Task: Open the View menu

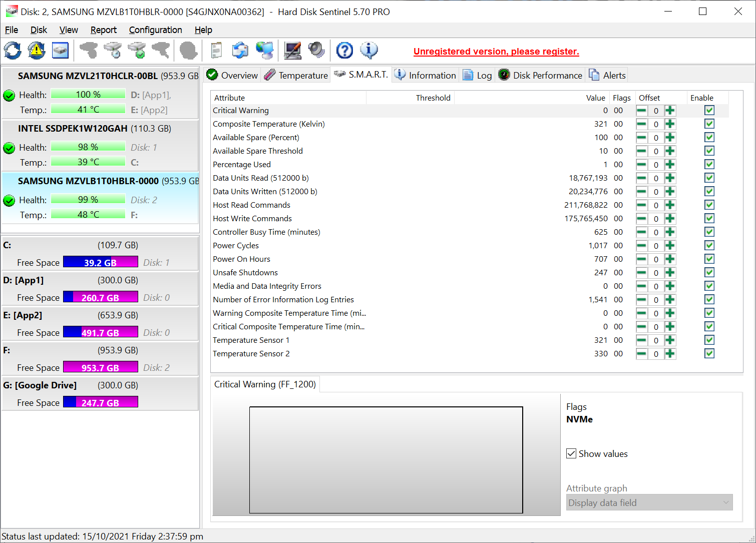Action: [x=69, y=30]
